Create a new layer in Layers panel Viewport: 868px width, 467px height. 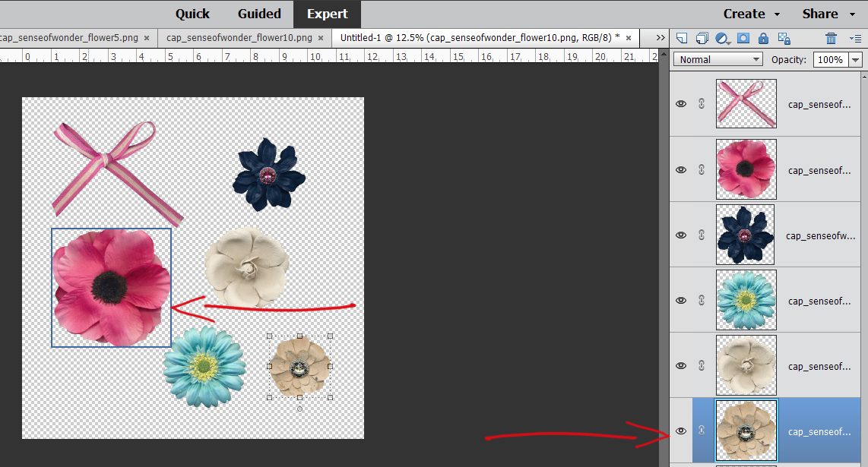pyautogui.click(x=682, y=38)
